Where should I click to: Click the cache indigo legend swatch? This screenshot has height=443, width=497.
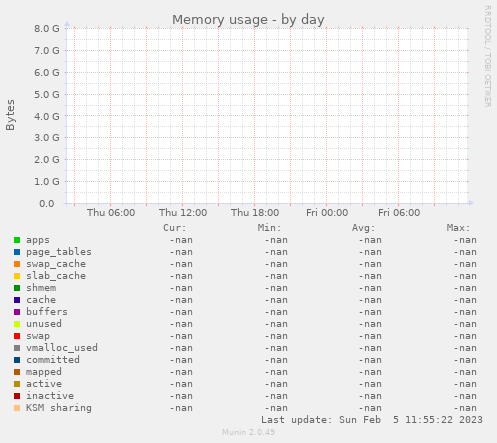click(17, 300)
